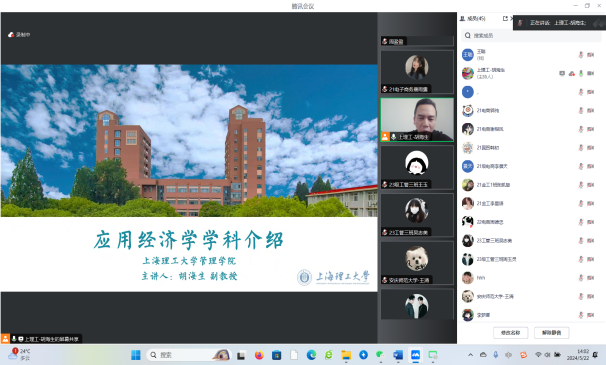Select the white dog avatar video tile
Viewport: 606px width, 365px height.
(417, 263)
